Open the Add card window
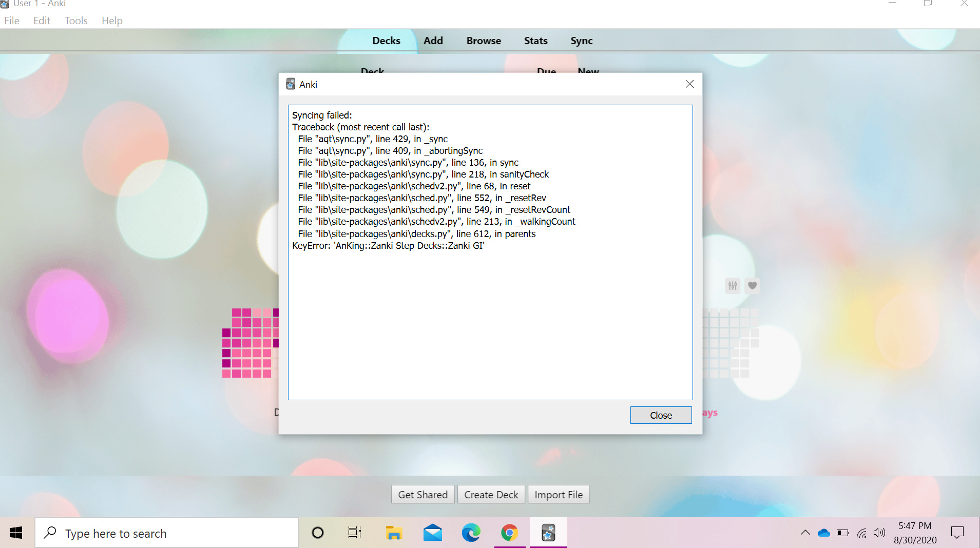 tap(433, 41)
